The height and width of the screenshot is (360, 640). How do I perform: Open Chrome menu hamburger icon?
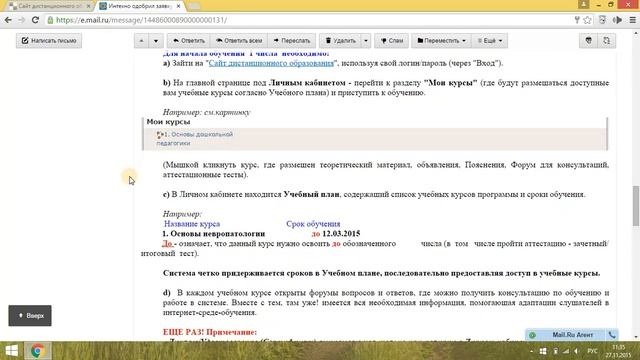tap(632, 20)
